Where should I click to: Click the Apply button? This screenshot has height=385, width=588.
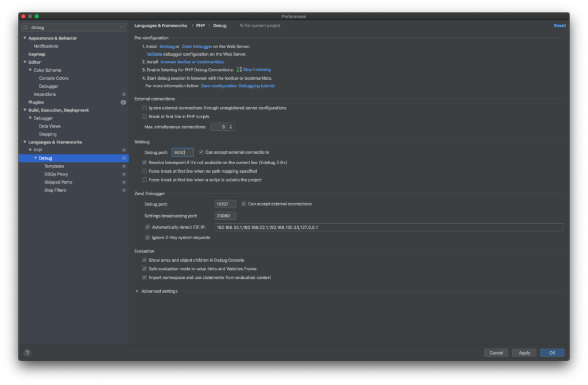tap(524, 353)
